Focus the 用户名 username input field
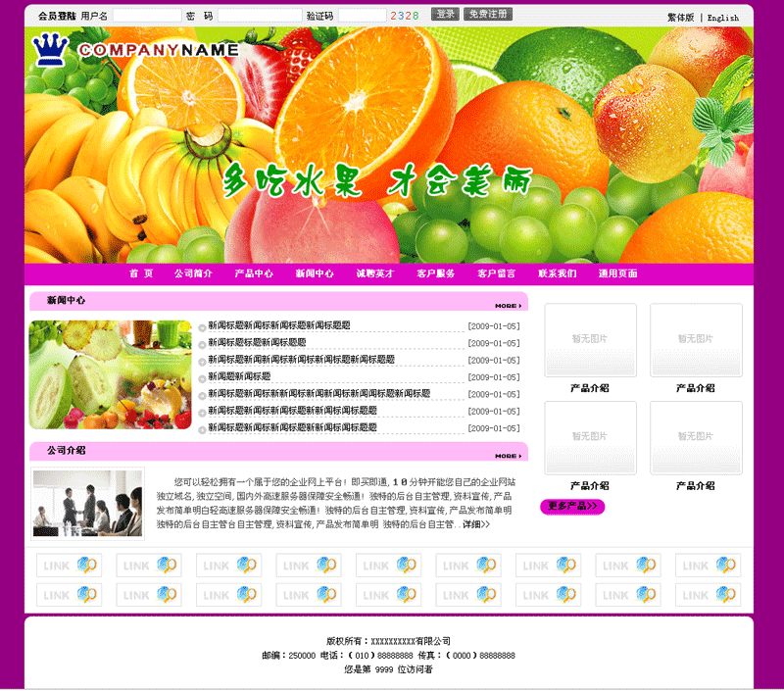Screen dimensions: 784x691 click(x=147, y=16)
